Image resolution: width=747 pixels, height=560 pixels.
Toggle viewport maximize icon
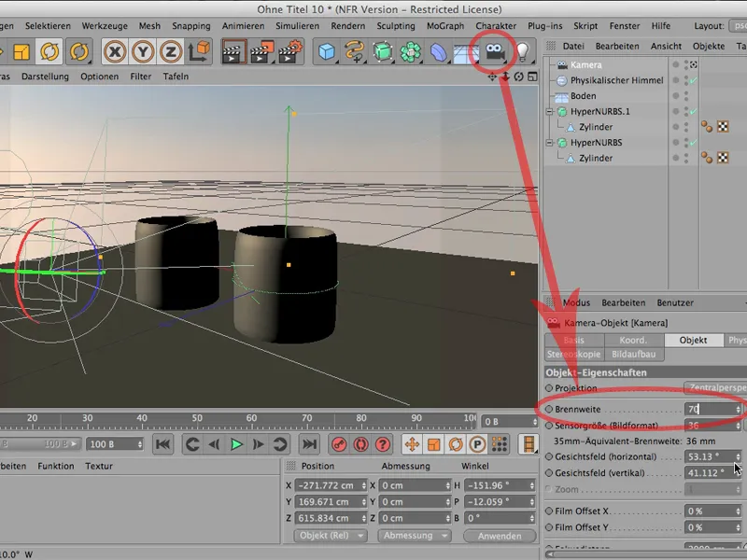(532, 77)
